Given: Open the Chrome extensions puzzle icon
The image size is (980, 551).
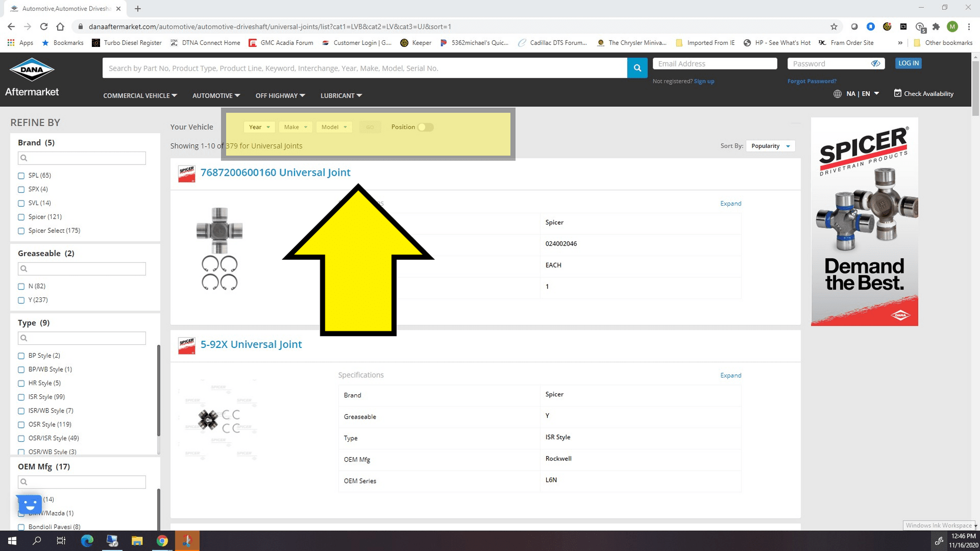Looking at the screenshot, I should (936, 26).
